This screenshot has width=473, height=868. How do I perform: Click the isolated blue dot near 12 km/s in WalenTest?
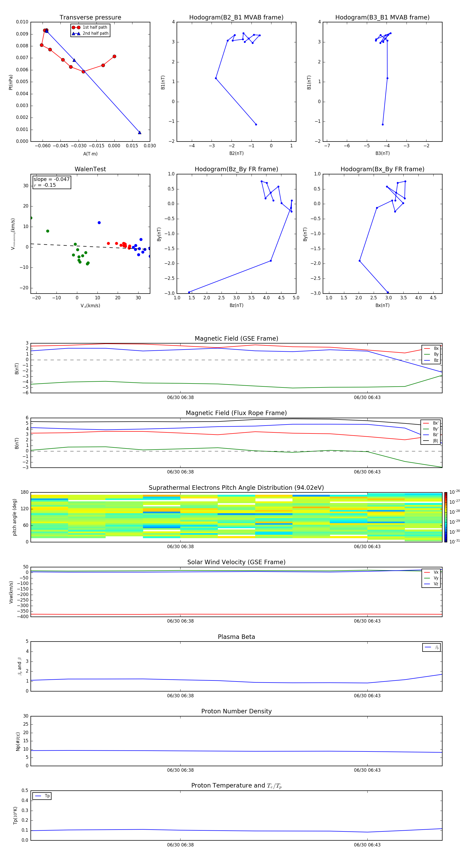(99, 223)
